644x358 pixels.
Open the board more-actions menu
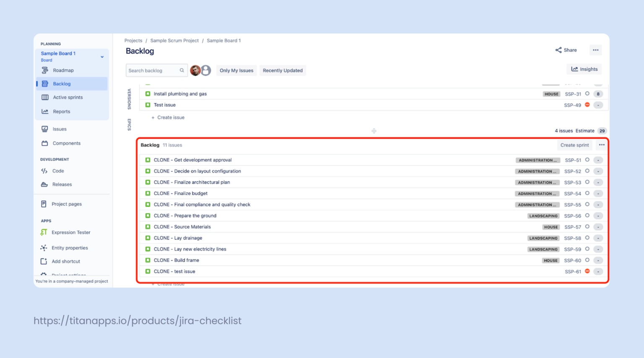[x=596, y=50]
